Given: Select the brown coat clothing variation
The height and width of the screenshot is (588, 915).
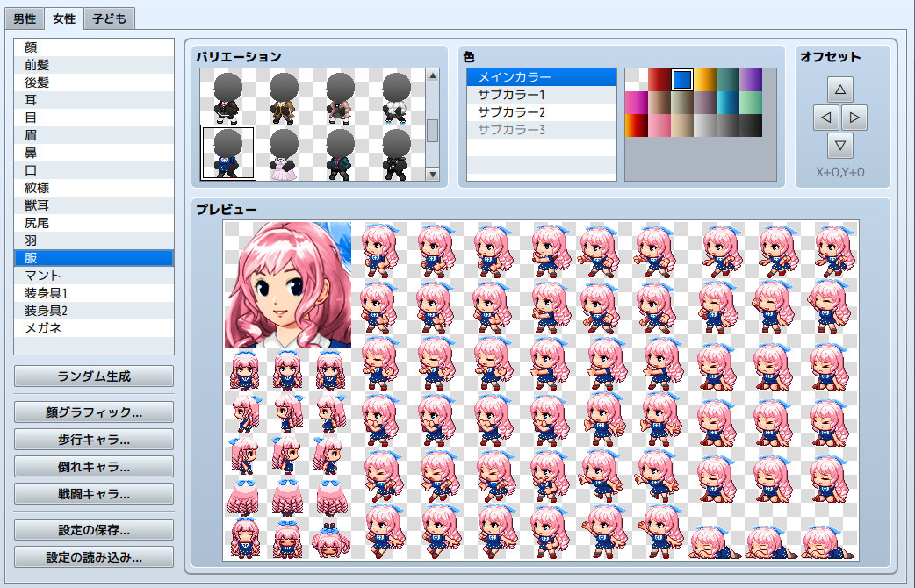Looking at the screenshot, I should point(283,97).
